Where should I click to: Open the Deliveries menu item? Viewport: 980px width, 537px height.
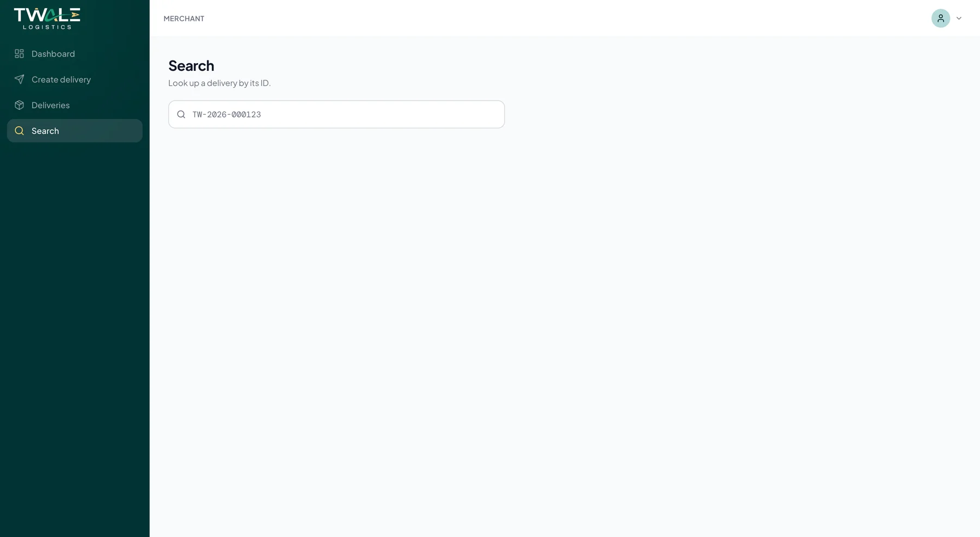tap(75, 105)
